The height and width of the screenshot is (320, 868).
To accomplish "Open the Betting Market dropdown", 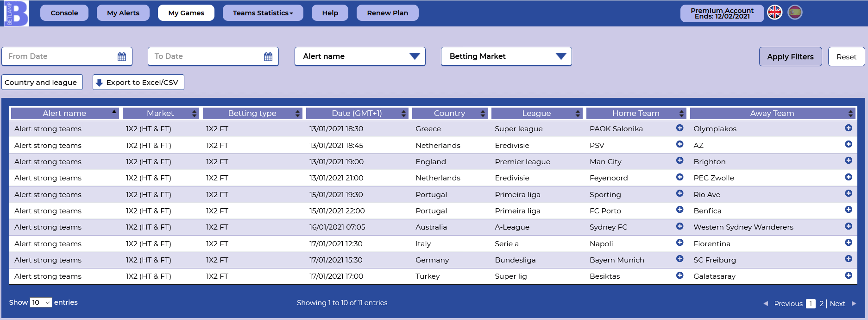I will click(x=506, y=57).
